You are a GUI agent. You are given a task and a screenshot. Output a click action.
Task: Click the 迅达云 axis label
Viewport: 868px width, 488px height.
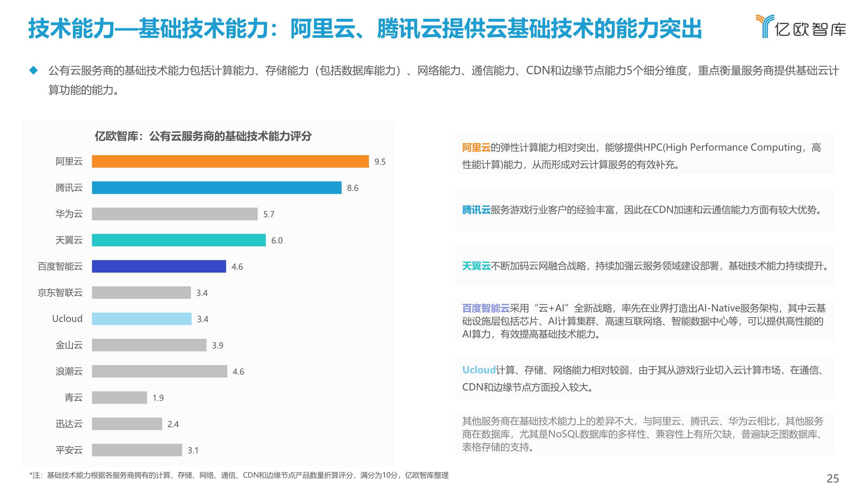pos(69,424)
